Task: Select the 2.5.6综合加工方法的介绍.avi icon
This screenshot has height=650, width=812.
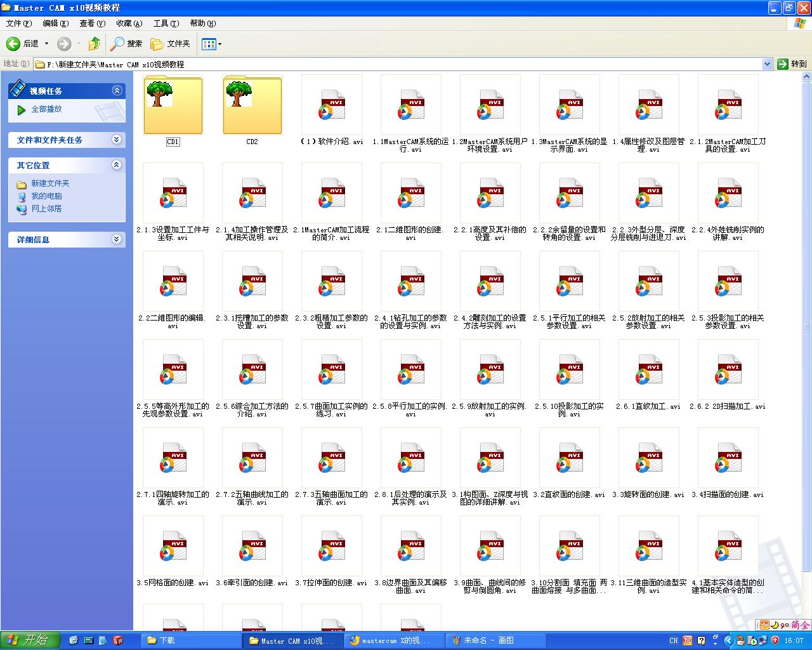Action: point(252,369)
